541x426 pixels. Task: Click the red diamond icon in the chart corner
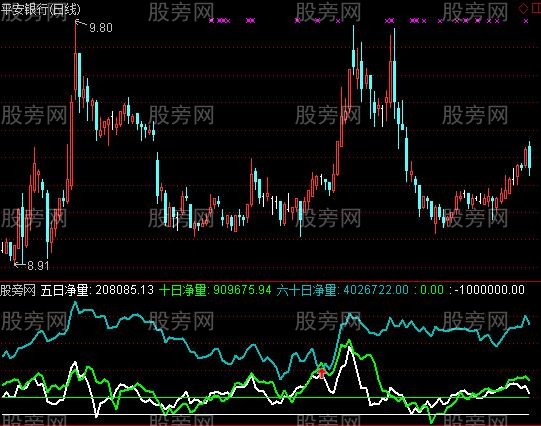coord(523,9)
